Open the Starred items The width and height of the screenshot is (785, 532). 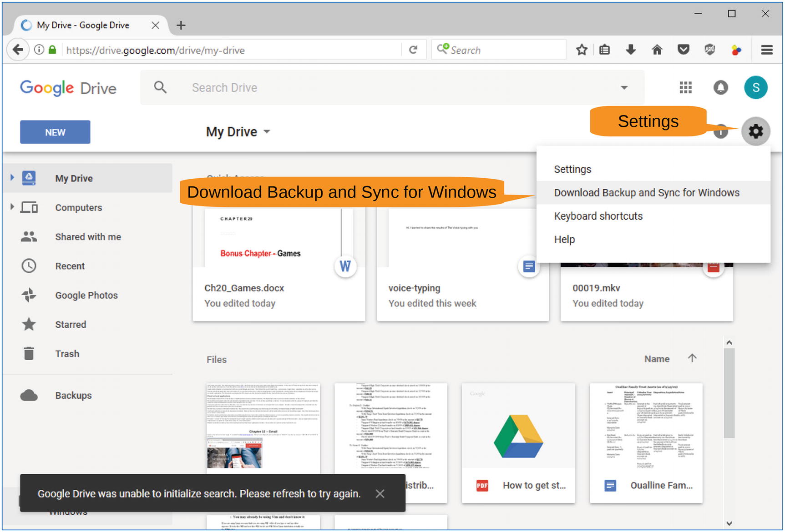coord(87,324)
